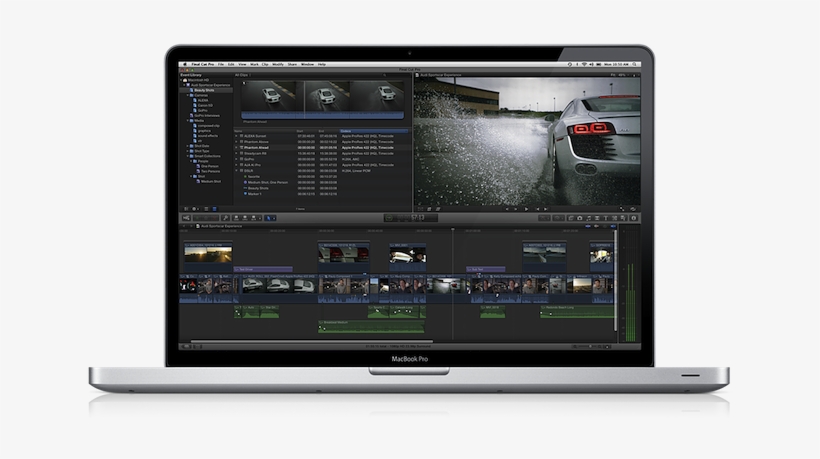Expand the Shot Date folder
The image size is (820, 459).
point(188,146)
